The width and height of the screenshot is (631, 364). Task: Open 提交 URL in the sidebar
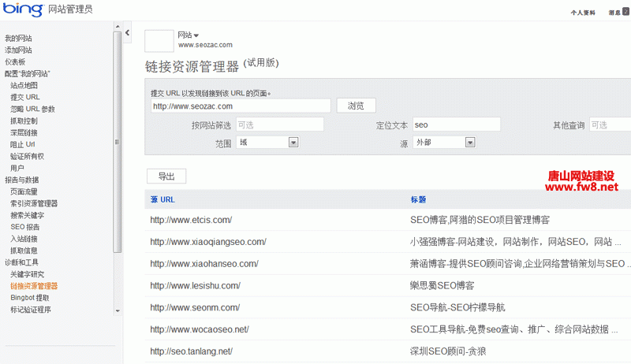click(x=25, y=97)
